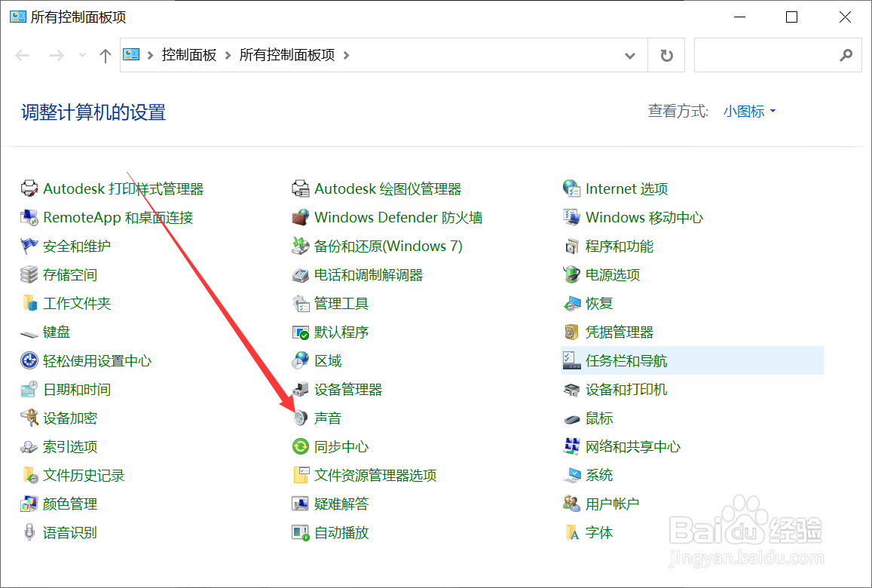The image size is (872, 588).
Task: Expand the recent locations arrow
Action: click(82, 55)
